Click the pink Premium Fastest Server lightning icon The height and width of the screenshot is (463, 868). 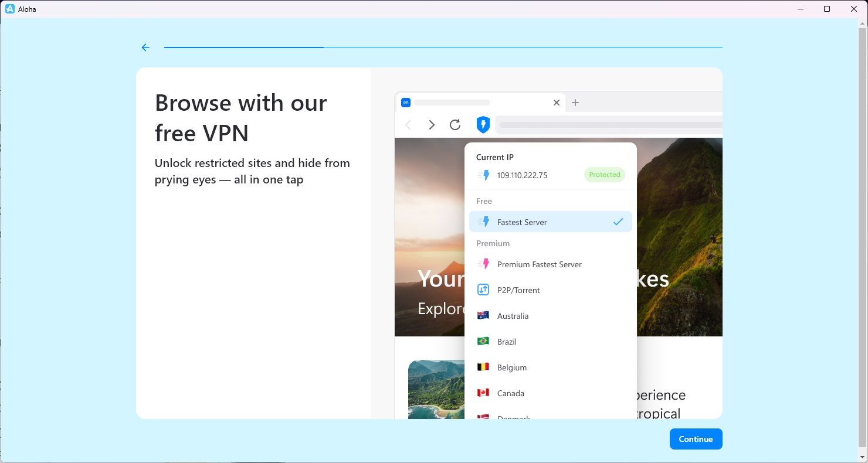point(483,264)
